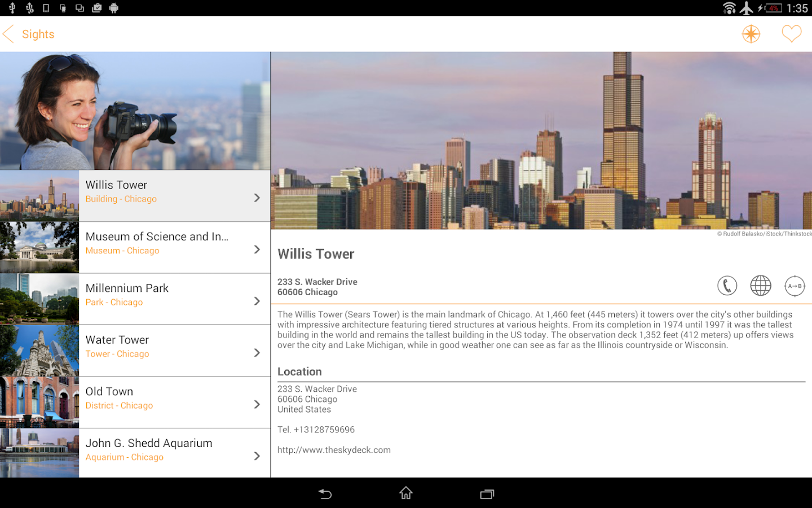Tap the Old Town thumbnail
This screenshot has height=508, width=812.
click(39, 402)
